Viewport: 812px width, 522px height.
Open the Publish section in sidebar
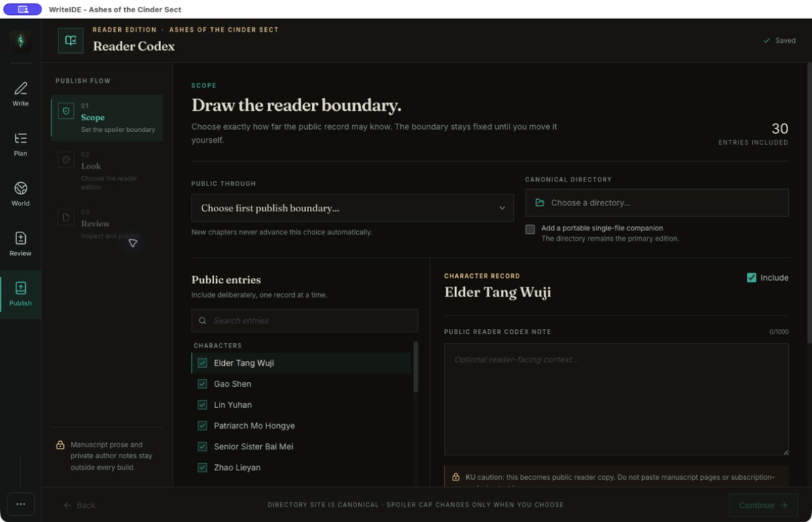click(20, 294)
